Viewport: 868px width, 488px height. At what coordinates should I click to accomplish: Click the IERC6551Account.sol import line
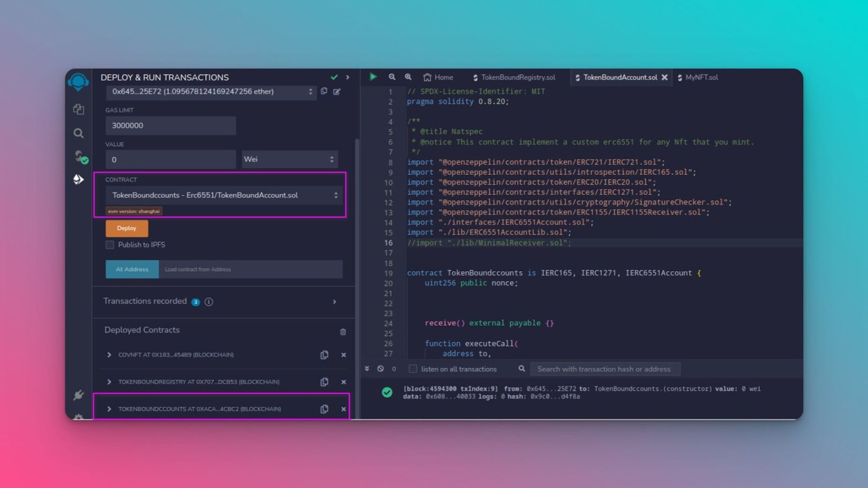click(500, 223)
